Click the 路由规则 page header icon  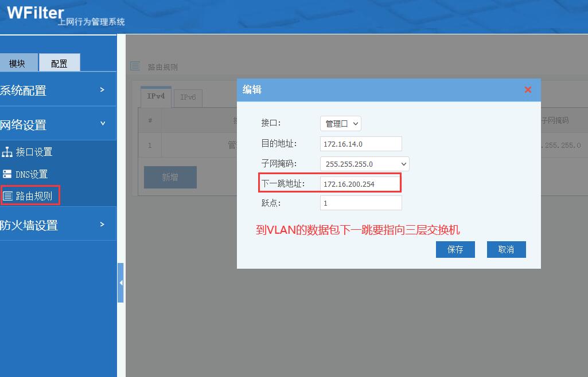pos(135,66)
